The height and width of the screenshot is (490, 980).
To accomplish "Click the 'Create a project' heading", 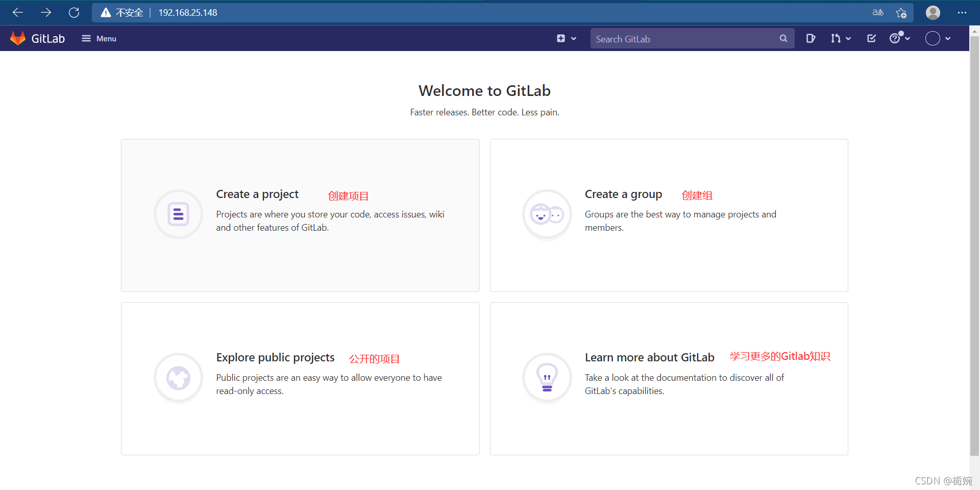I will (x=257, y=194).
